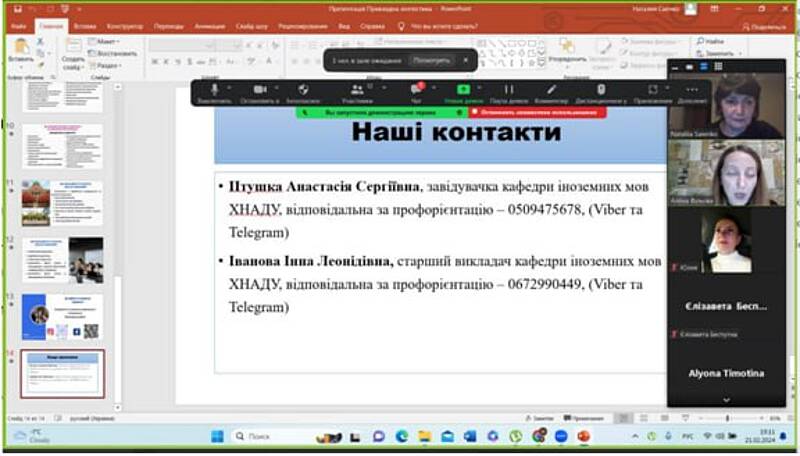The width and height of the screenshot is (800, 456).
Task: Click the New Slide button
Action: pyautogui.click(x=73, y=55)
